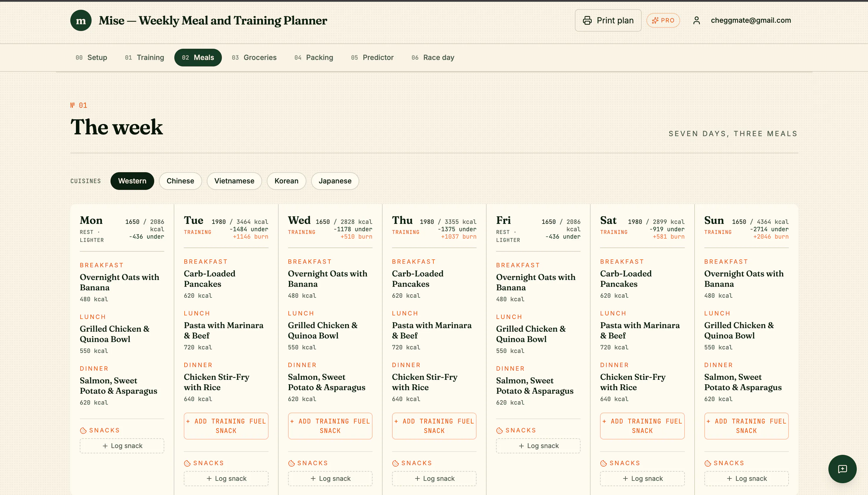The height and width of the screenshot is (495, 868).
Task: Switch to the 06 Race day tab
Action: pos(433,58)
